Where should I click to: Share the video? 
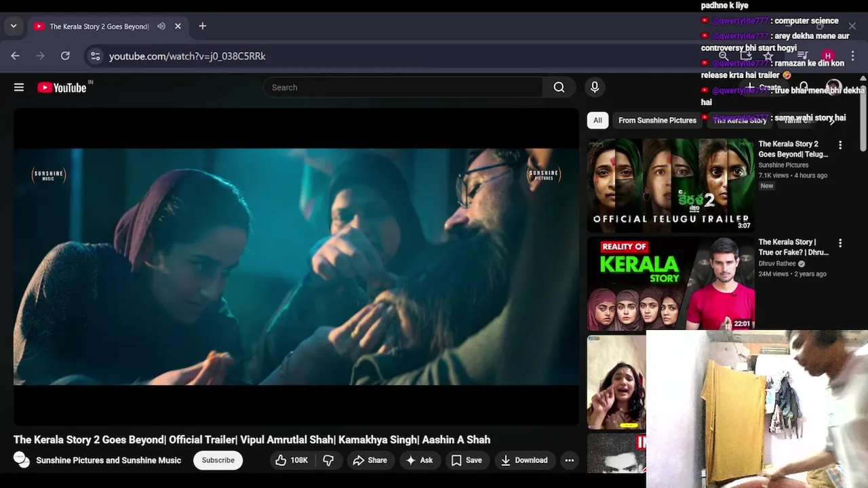tap(370, 460)
